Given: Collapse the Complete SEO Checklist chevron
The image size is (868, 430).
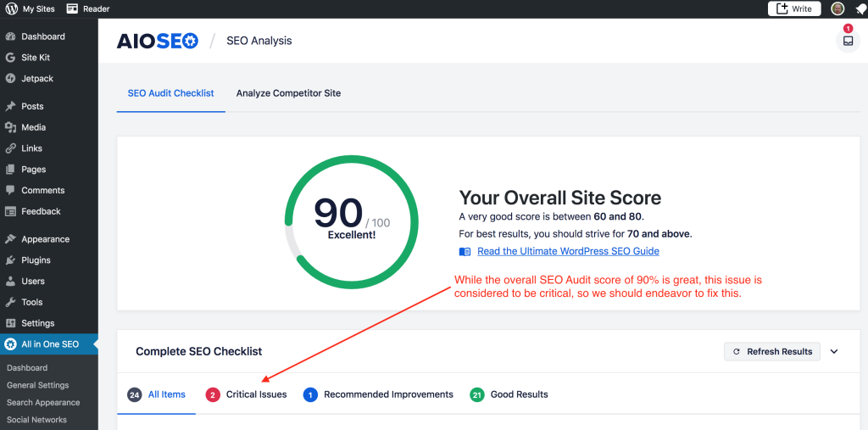Looking at the screenshot, I should (x=834, y=351).
